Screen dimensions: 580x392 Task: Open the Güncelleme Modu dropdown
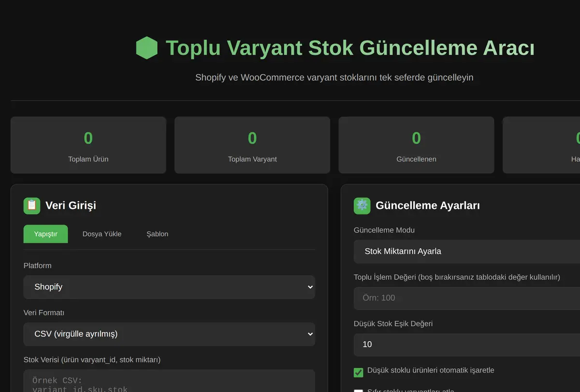pyautogui.click(x=467, y=251)
